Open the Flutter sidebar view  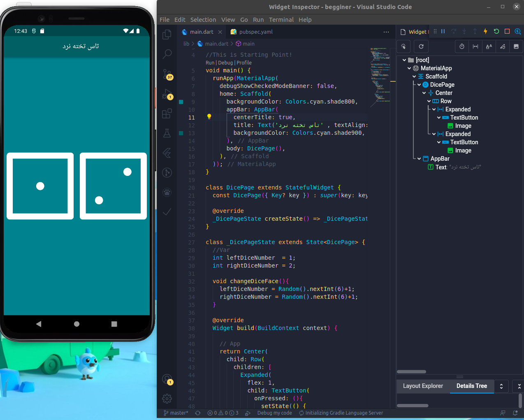pos(167,153)
